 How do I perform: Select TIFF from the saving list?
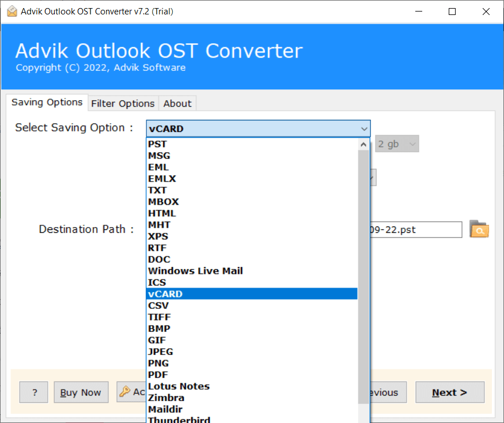[x=252, y=317]
